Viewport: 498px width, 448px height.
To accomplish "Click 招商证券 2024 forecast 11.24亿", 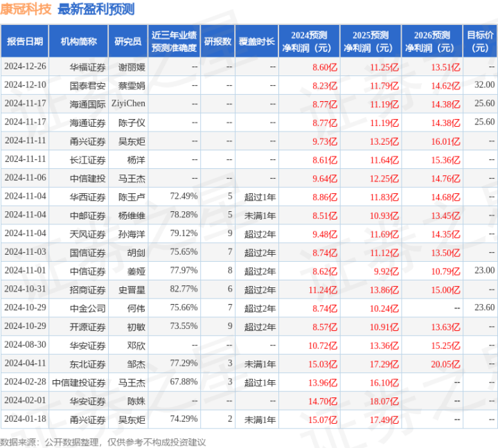I will click(323, 290).
